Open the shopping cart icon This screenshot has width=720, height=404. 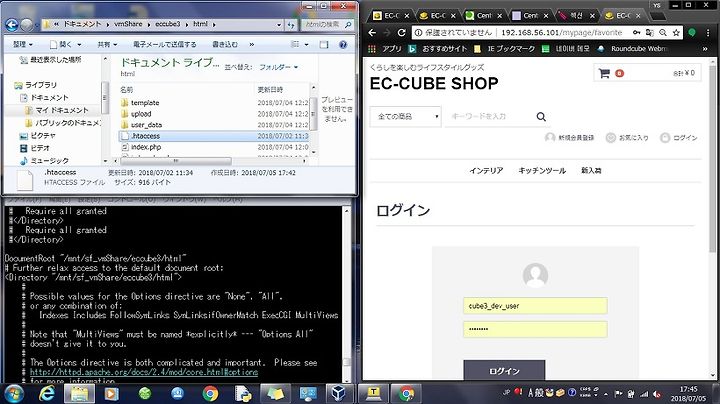tap(604, 73)
